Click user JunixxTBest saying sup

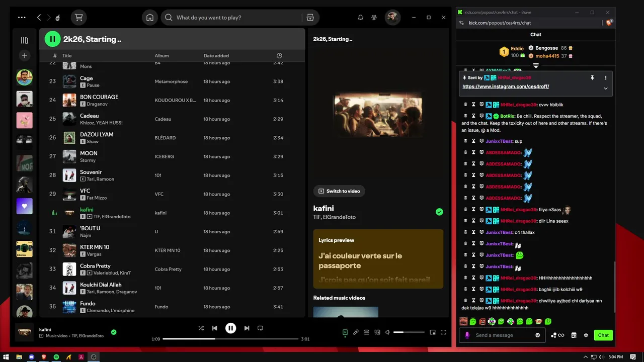(499, 141)
